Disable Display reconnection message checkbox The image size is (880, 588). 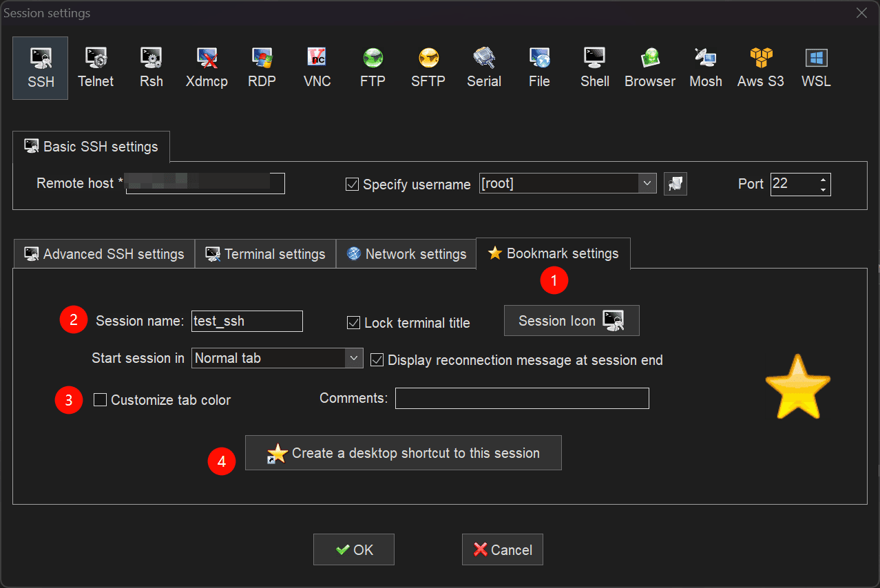377,360
